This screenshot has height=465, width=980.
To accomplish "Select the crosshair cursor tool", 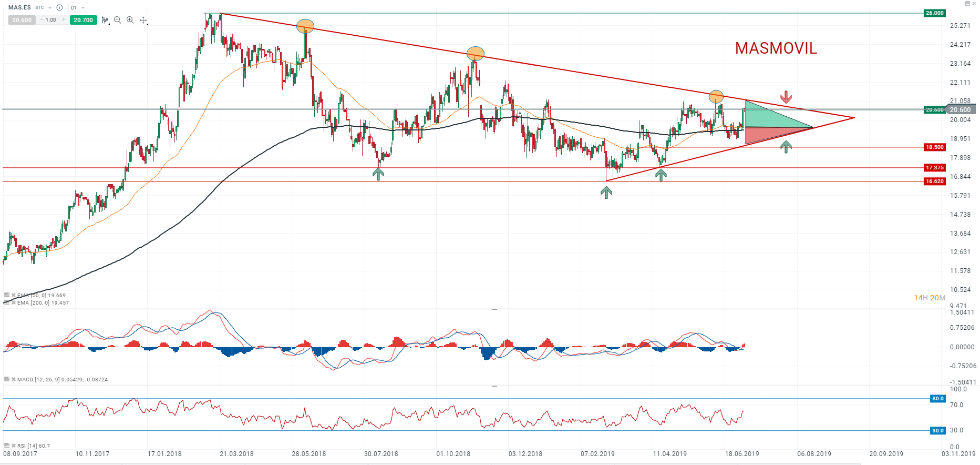I will (143, 20).
